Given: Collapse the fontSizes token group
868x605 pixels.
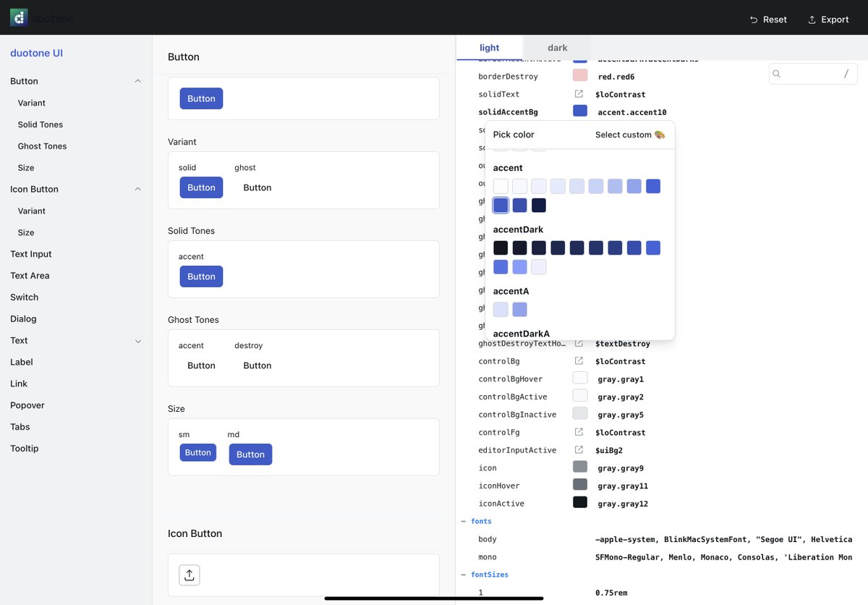Looking at the screenshot, I should (x=464, y=575).
